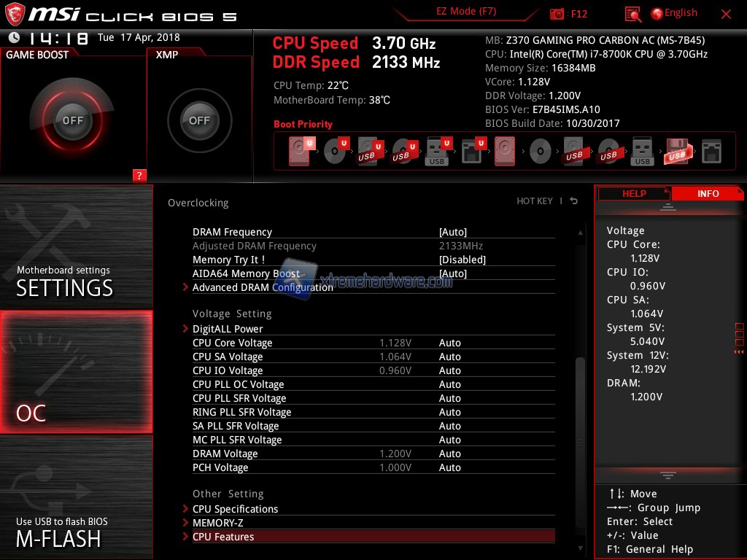Open the SETTINGS section in sidebar
Viewport: 747px width, 560px height.
pos(76,246)
